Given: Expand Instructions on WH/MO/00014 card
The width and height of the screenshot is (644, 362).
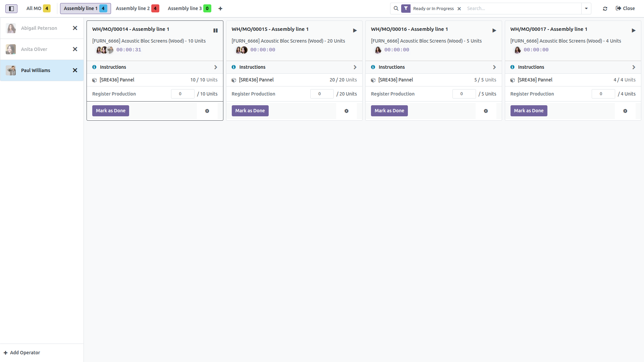Looking at the screenshot, I should tap(155, 67).
